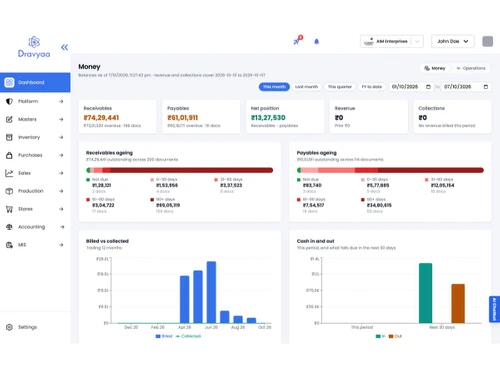The height and width of the screenshot is (375, 500).
Task: Click the Dravyaa logo
Action: coord(34,47)
